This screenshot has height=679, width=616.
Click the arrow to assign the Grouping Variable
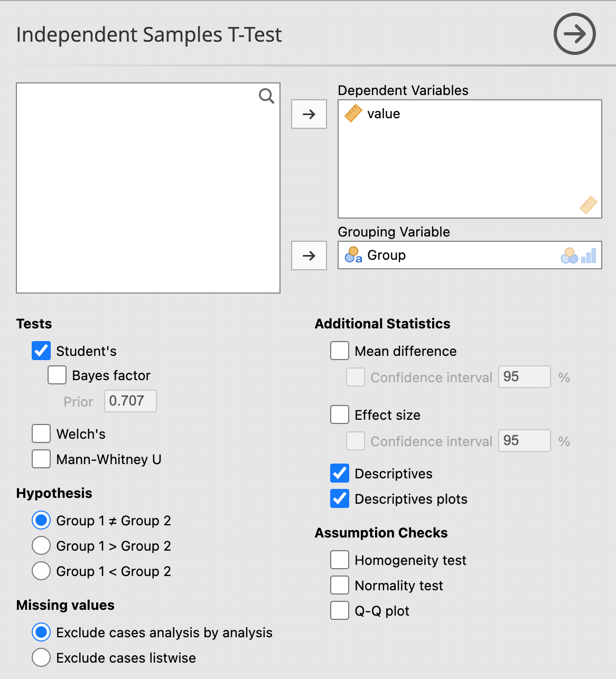[309, 256]
